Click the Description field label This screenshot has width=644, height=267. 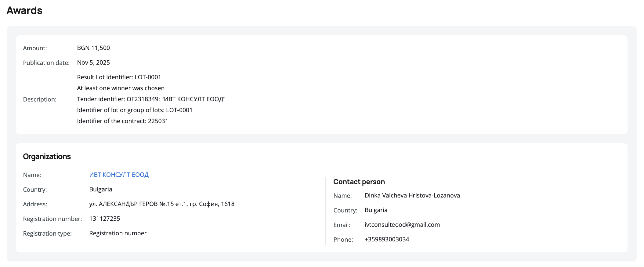click(40, 99)
